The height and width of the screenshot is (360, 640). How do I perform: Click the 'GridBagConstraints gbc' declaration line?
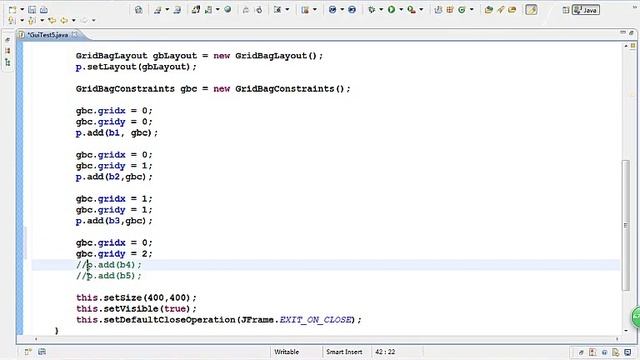coord(213,89)
